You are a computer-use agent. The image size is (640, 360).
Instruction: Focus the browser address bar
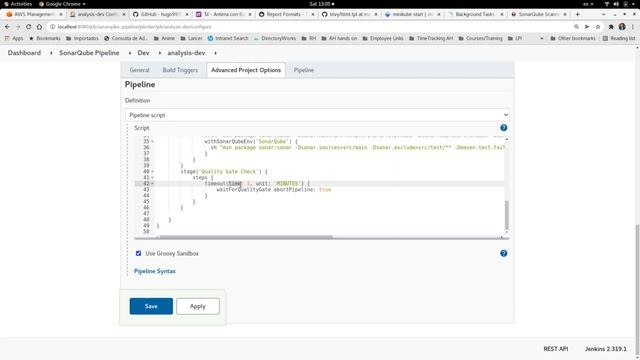point(310,27)
